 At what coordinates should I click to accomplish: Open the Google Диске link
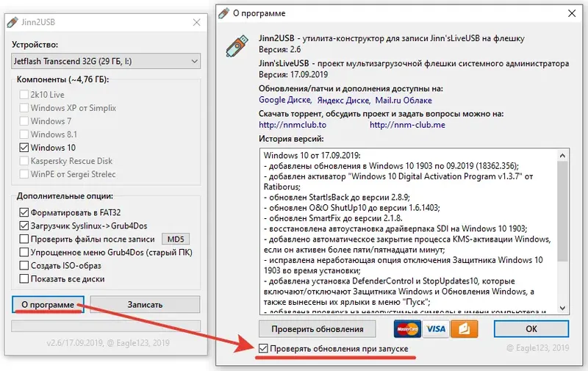click(285, 100)
